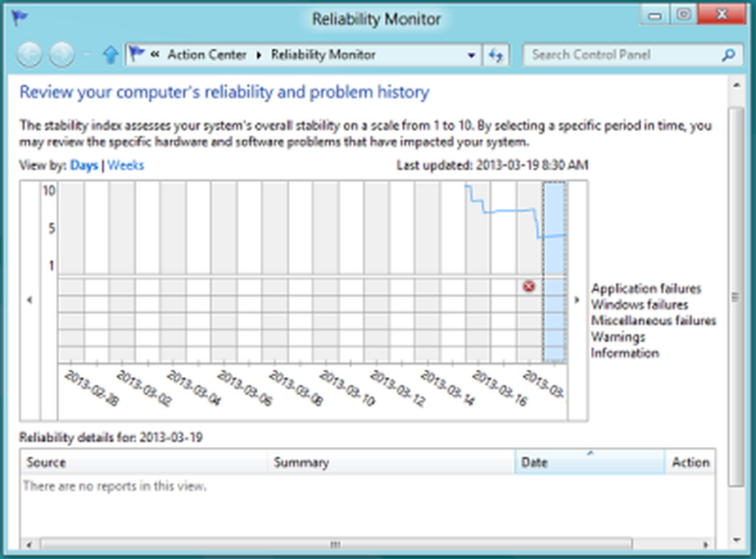The image size is (756, 559).
Task: Select the red application failure error icon
Action: point(529,286)
